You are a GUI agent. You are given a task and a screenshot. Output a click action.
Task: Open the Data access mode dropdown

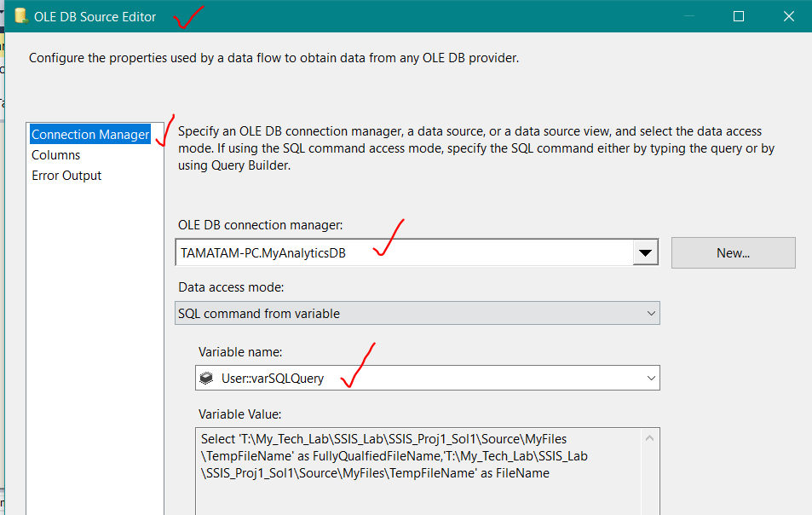pyautogui.click(x=648, y=313)
